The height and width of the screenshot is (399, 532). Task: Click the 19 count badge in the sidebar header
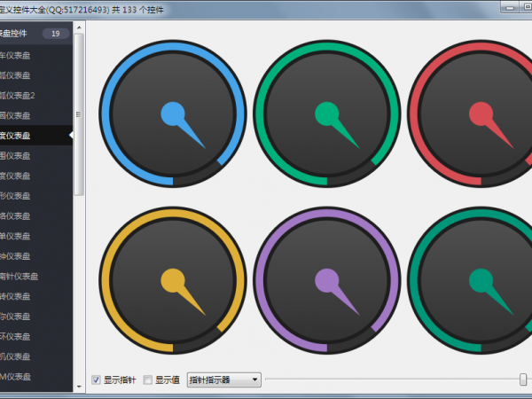point(55,34)
